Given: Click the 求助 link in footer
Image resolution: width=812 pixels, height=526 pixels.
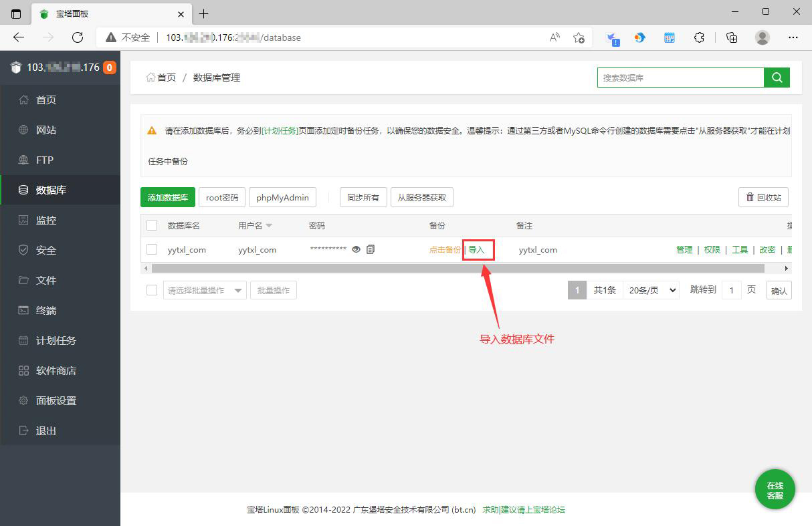Looking at the screenshot, I should (x=490, y=509).
